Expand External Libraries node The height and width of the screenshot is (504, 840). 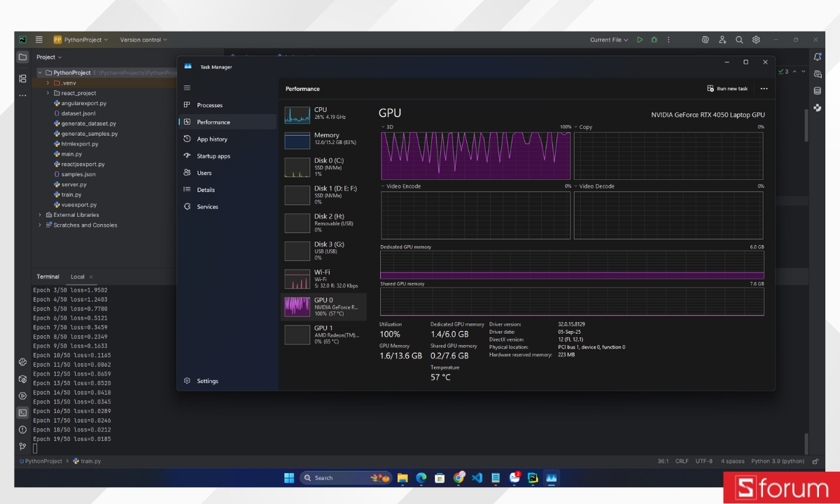click(x=40, y=215)
